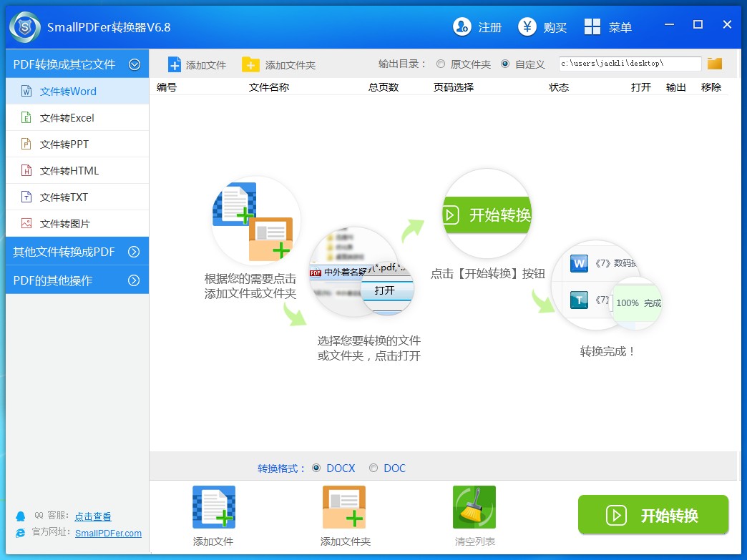Select DOCX format radio control
747x560 pixels.
316,468
